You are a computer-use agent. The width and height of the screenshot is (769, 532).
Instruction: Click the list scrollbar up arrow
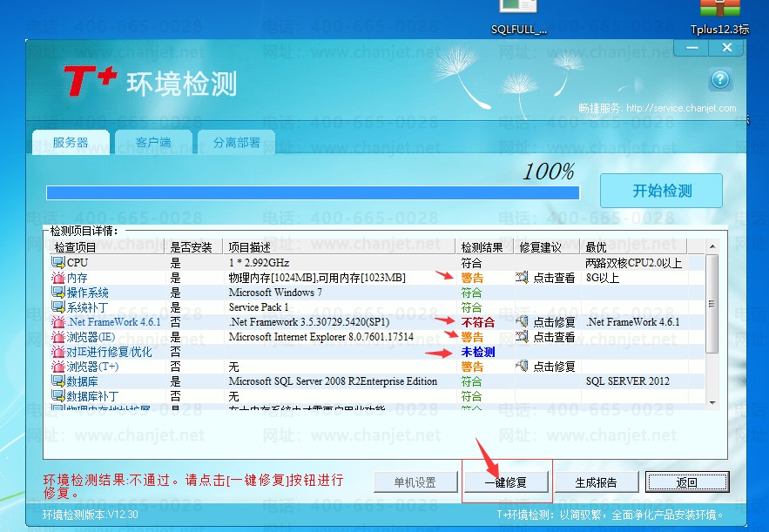(x=712, y=246)
